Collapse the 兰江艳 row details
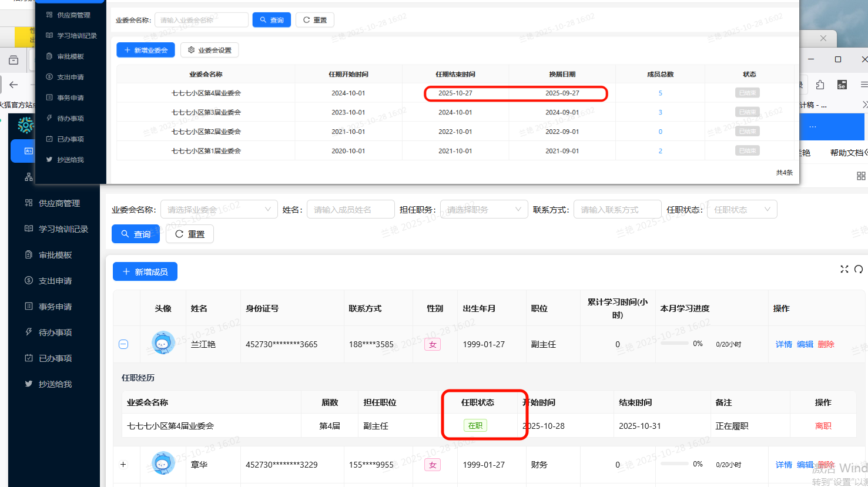868x487 pixels. [123, 344]
